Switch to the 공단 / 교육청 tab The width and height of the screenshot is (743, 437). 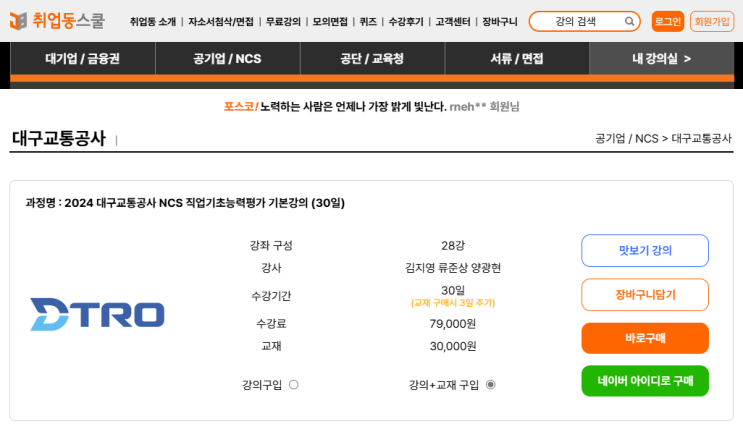click(372, 59)
